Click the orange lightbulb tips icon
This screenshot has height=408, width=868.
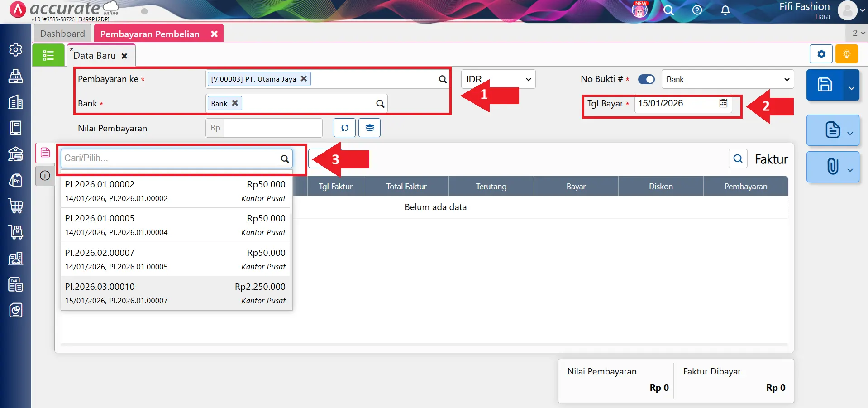point(846,54)
